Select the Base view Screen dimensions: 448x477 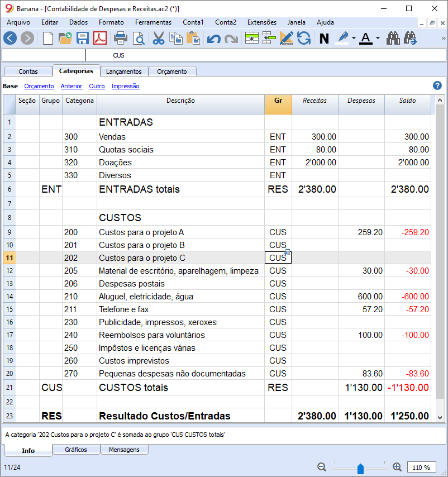pyautogui.click(x=11, y=86)
